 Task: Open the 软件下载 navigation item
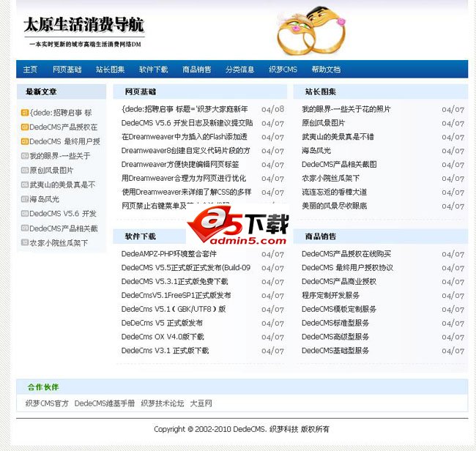[153, 70]
